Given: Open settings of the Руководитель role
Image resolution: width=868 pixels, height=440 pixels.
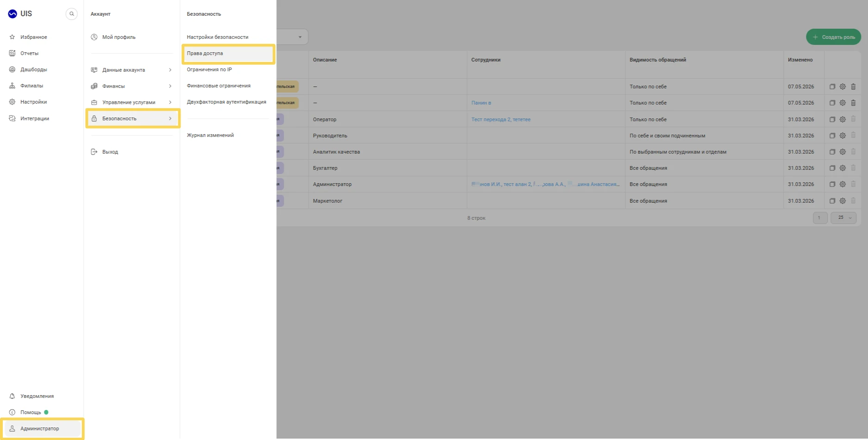Looking at the screenshot, I should coord(843,136).
